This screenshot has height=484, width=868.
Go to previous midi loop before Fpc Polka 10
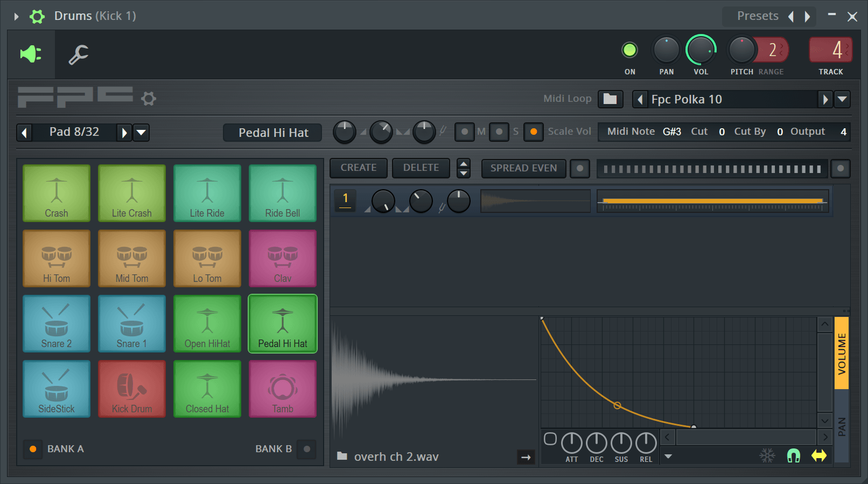640,100
